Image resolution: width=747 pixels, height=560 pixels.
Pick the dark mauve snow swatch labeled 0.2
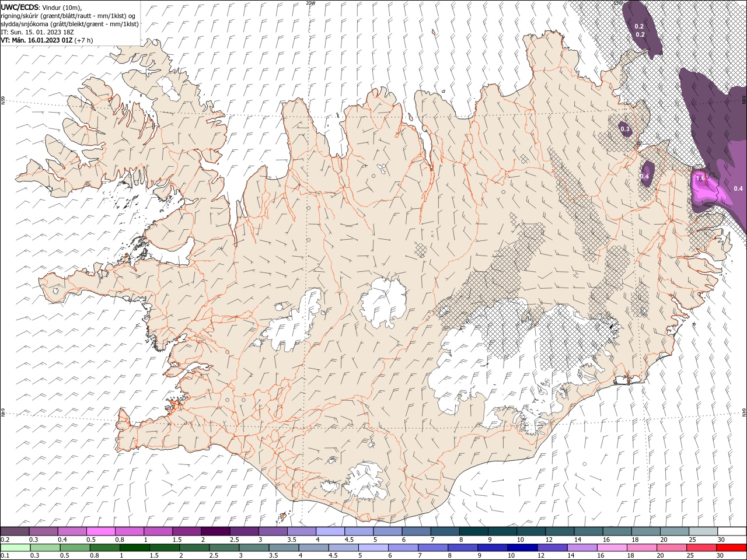pos(15,531)
